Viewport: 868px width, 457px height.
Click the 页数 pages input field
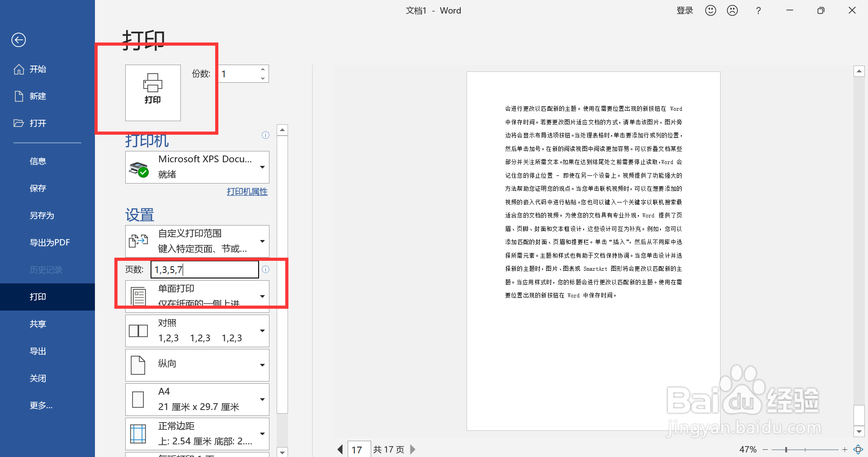click(204, 269)
